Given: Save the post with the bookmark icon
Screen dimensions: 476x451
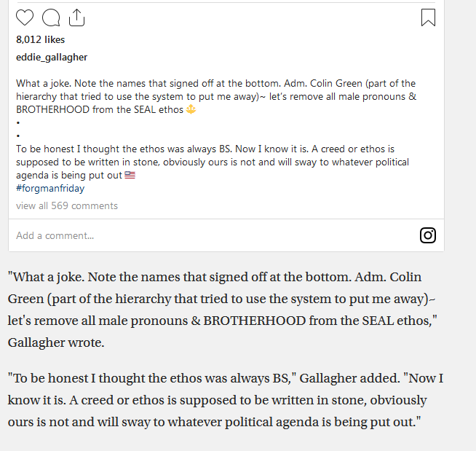Looking at the screenshot, I should click(x=428, y=18).
